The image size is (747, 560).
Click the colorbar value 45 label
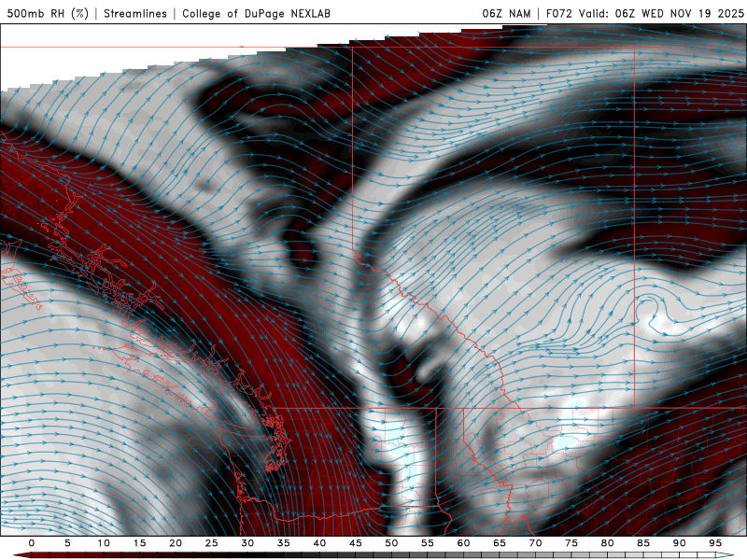(356, 543)
